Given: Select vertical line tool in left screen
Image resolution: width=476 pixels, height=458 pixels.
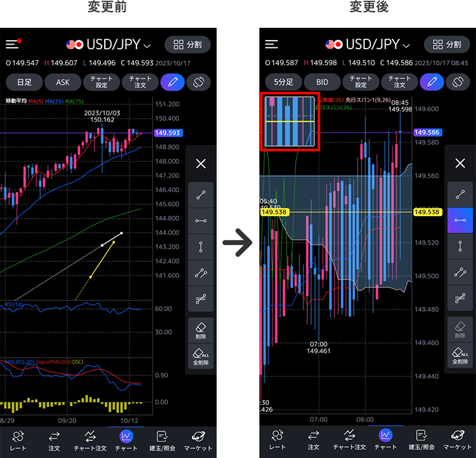Looking at the screenshot, I should [200, 247].
